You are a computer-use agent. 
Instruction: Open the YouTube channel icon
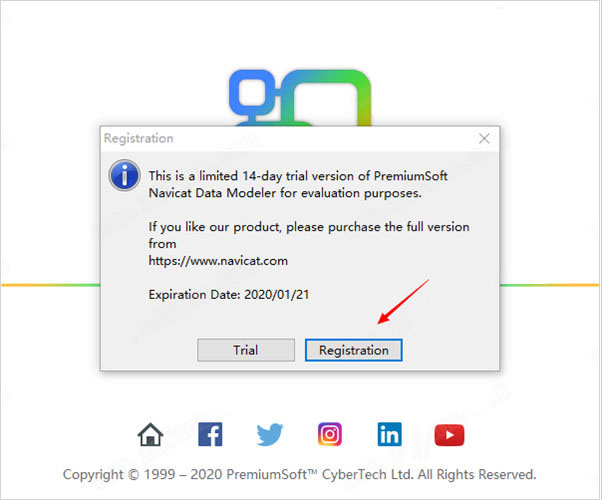point(449,435)
